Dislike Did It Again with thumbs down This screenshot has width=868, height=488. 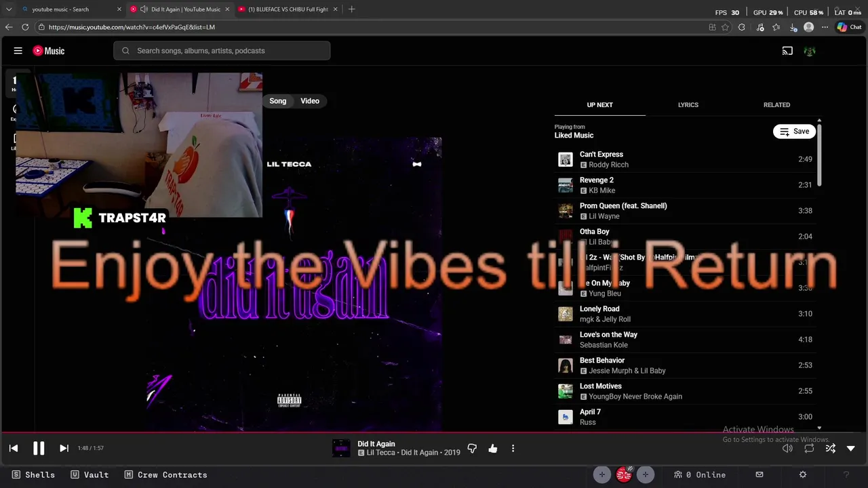pos(472,448)
